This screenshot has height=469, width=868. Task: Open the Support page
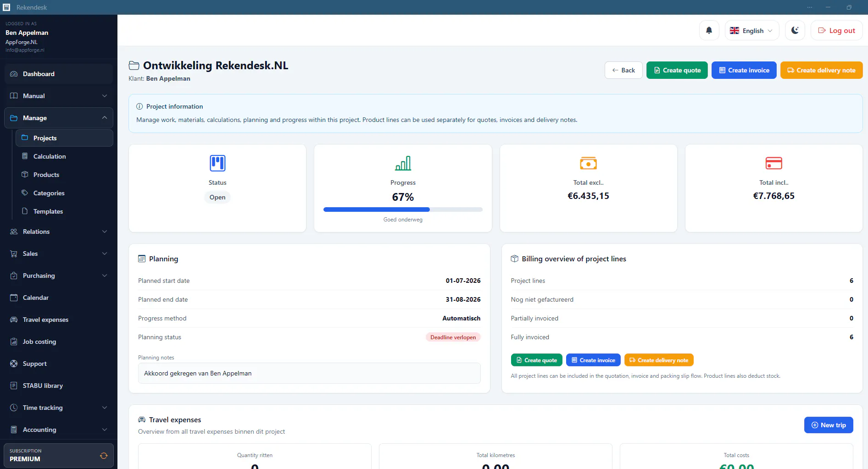(59, 364)
